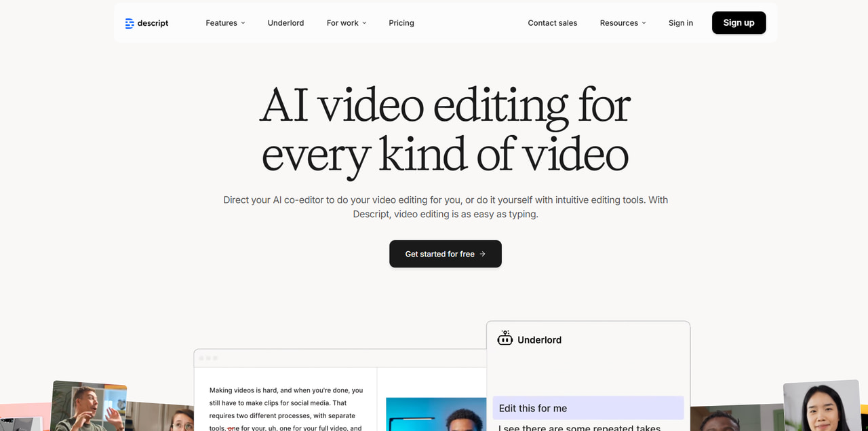Click the transcript text 'Making videos is hard'
Viewport: 868px width, 431px height.
point(248,390)
